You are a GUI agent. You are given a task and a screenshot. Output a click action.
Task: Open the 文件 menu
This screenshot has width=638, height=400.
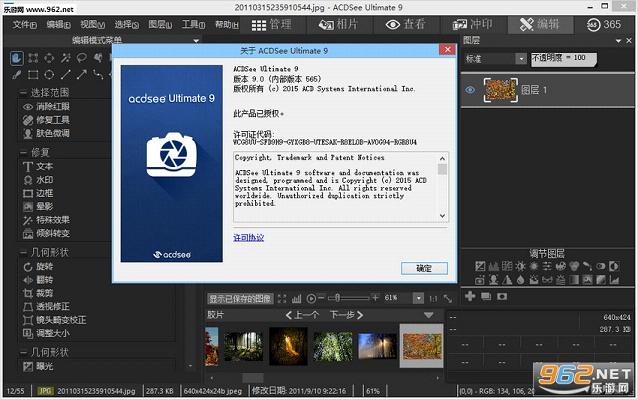tap(25, 25)
